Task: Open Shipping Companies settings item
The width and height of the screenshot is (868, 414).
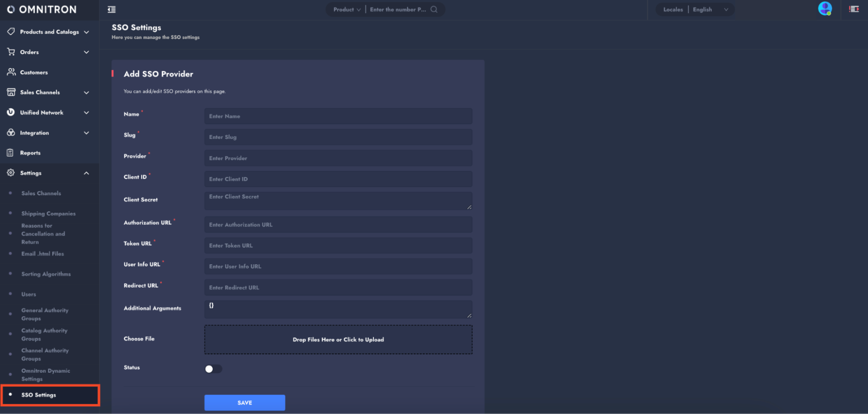Action: [x=48, y=214]
